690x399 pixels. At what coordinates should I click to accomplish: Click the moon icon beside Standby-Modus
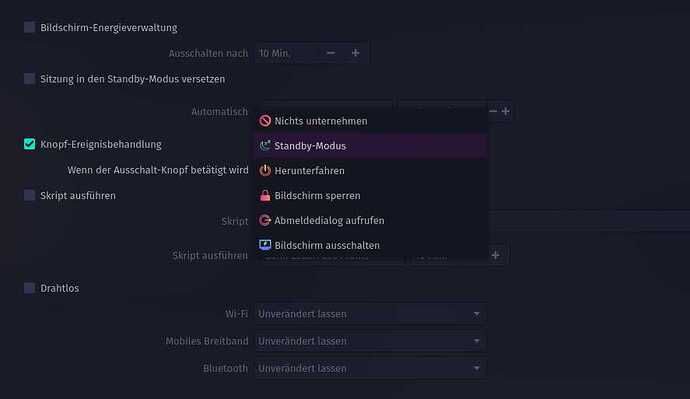pyautogui.click(x=265, y=146)
